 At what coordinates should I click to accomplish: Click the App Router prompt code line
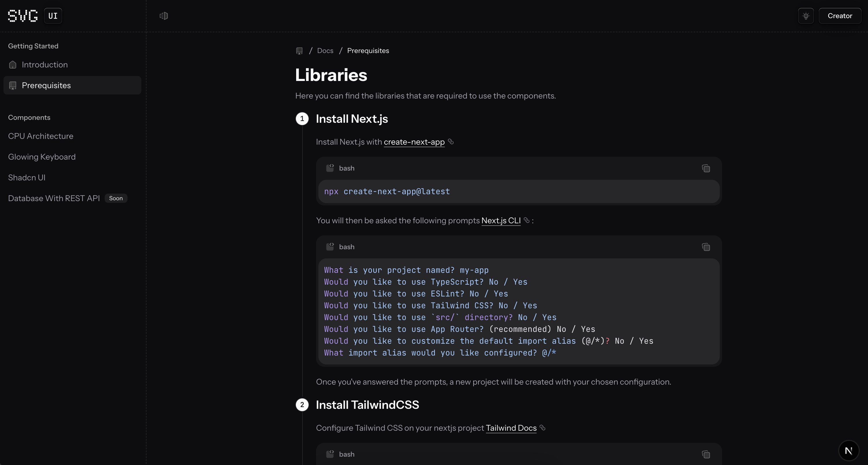[x=460, y=329]
